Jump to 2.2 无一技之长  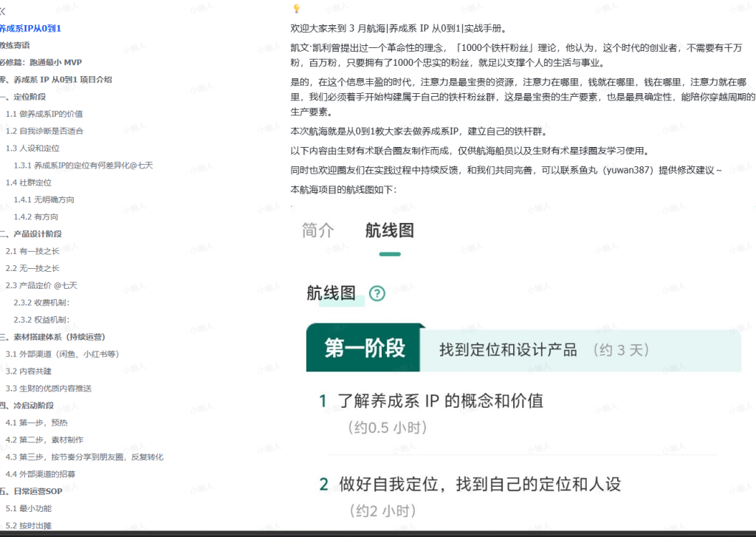32,268
